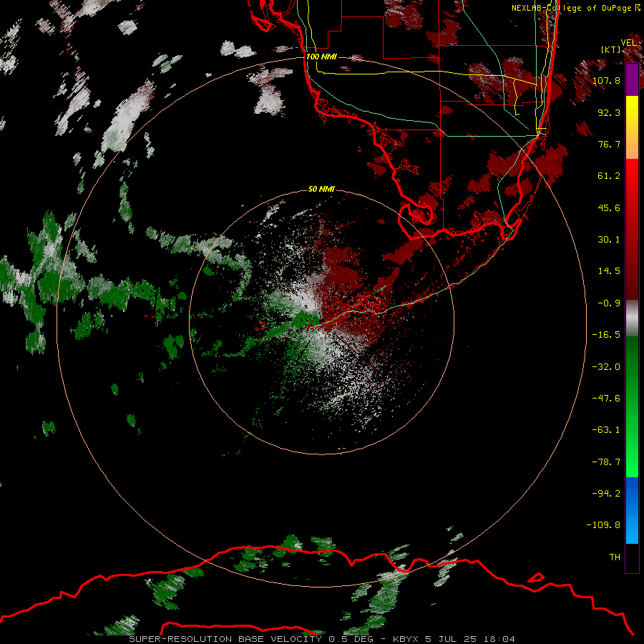Click the -109.8 legend value
This screenshot has width=644, height=644.
click(x=603, y=525)
